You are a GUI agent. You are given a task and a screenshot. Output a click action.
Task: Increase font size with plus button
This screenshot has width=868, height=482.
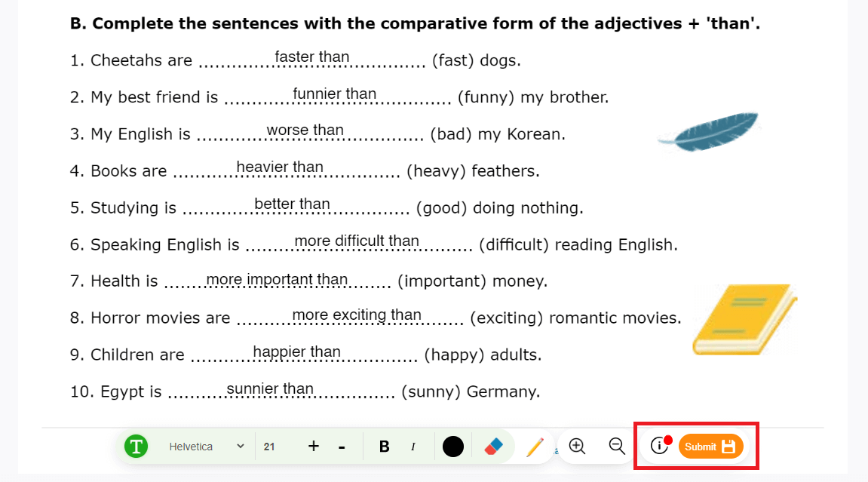point(314,447)
